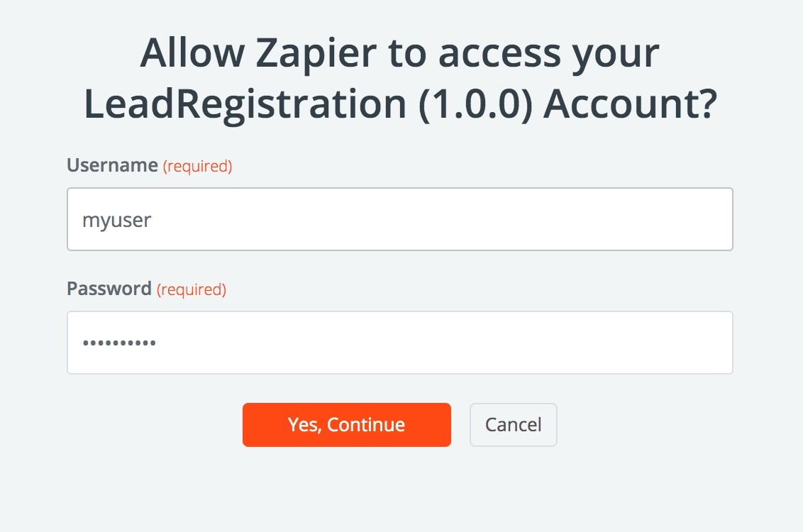Click empty right end of Username field
803x532 pixels.
(674, 219)
